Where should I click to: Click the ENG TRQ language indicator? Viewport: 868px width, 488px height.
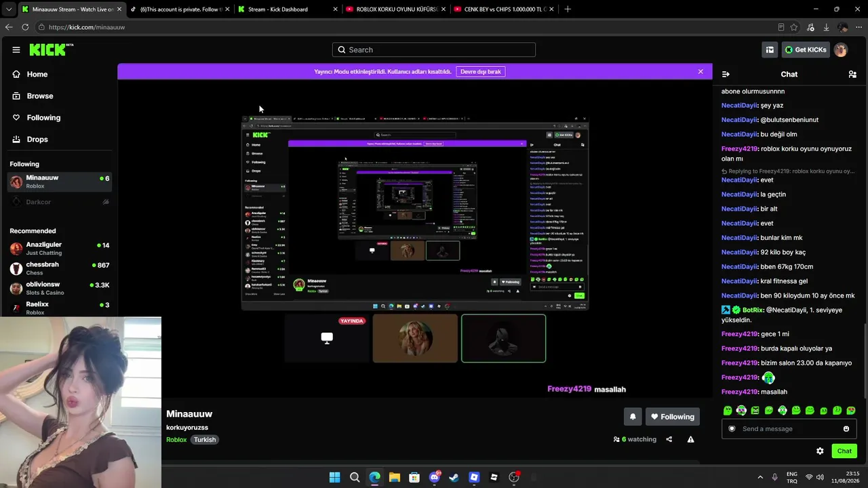coord(791,477)
